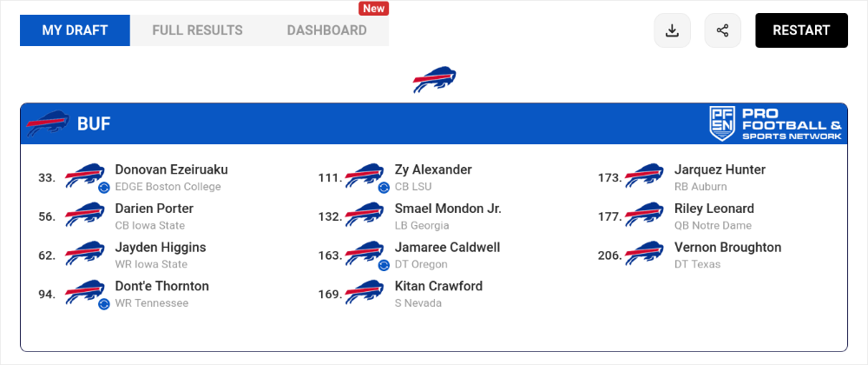
Task: Click the trade badge next to Dont'e Thornton
Action: (x=104, y=304)
